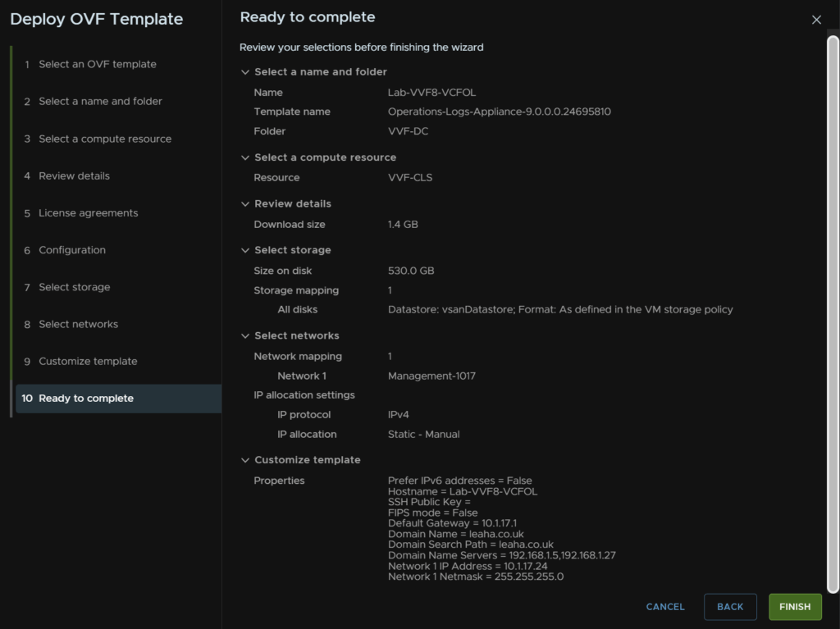Click the Network 1 IP Address = 10.1.17.24 line
840x629 pixels.
click(x=468, y=567)
